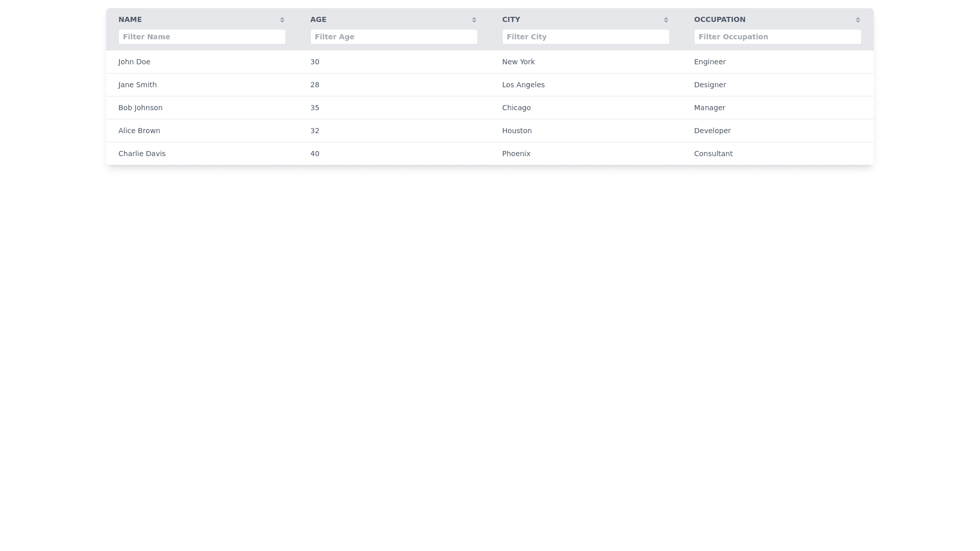Click the Los Angeles city cell
This screenshot has height=551, width=980.
[x=523, y=85]
